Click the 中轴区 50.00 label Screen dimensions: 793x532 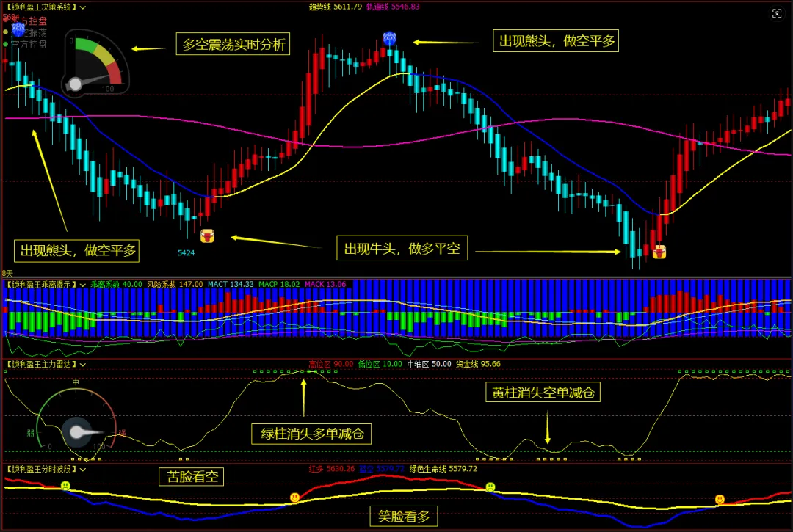click(x=429, y=364)
